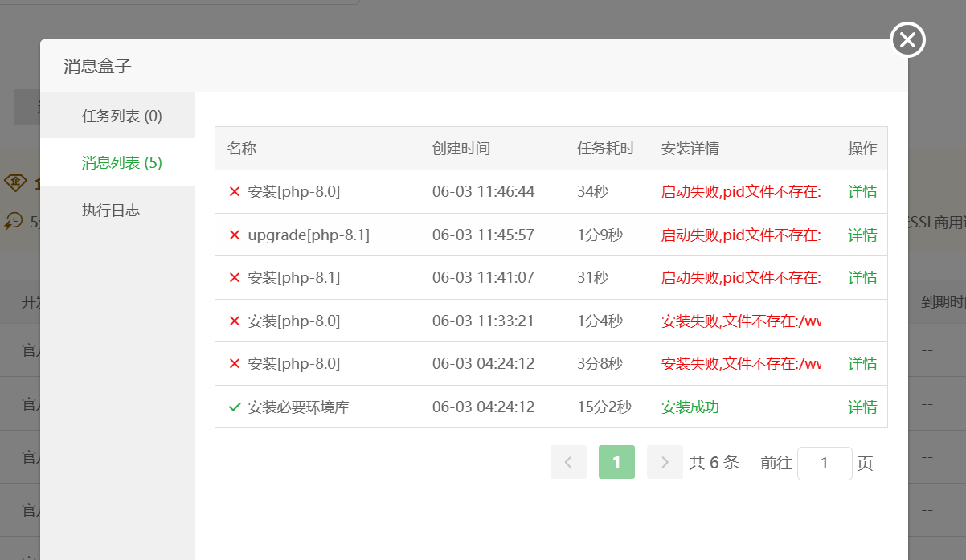Screen dimensions: 966x560
Task: Click 安装成功 status text
Action: tap(690, 407)
